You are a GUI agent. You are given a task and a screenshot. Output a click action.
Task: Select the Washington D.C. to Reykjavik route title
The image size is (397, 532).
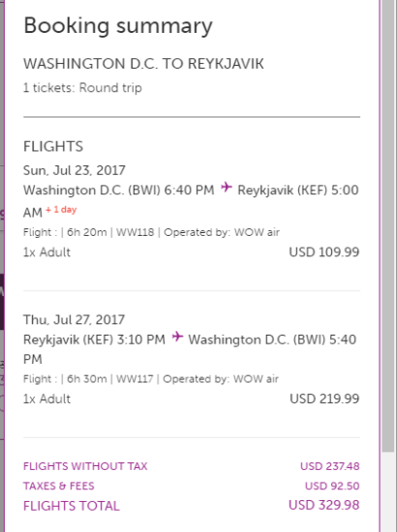[143, 64]
